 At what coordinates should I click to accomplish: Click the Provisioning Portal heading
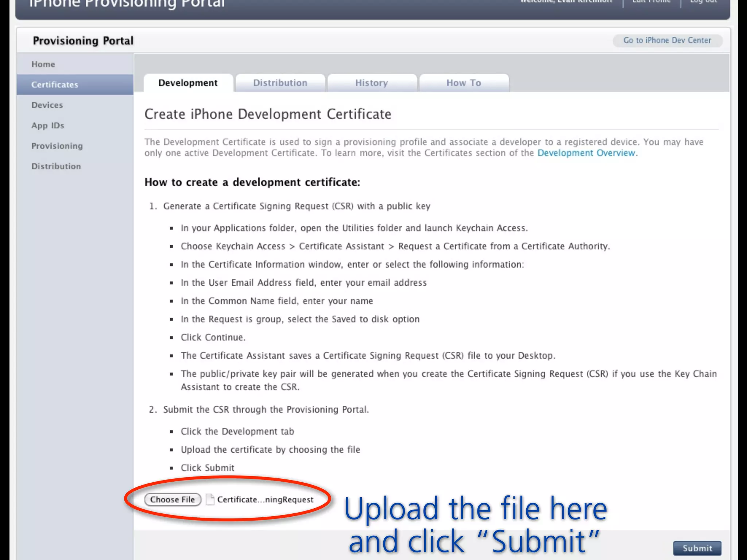pyautogui.click(x=83, y=40)
